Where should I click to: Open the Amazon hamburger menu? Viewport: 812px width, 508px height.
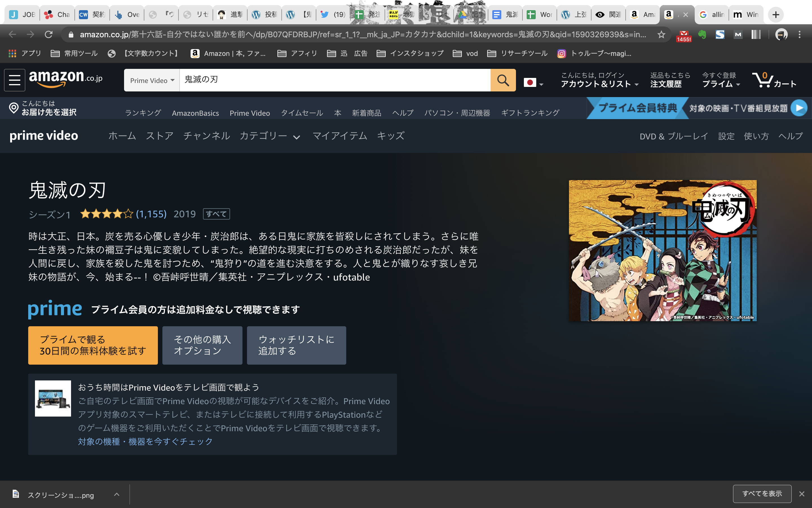click(x=14, y=80)
